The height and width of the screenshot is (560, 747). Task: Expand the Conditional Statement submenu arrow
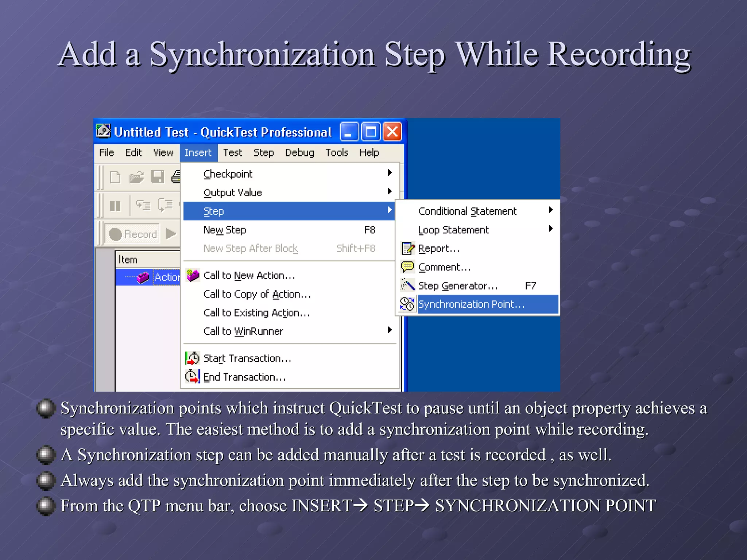pyautogui.click(x=550, y=210)
